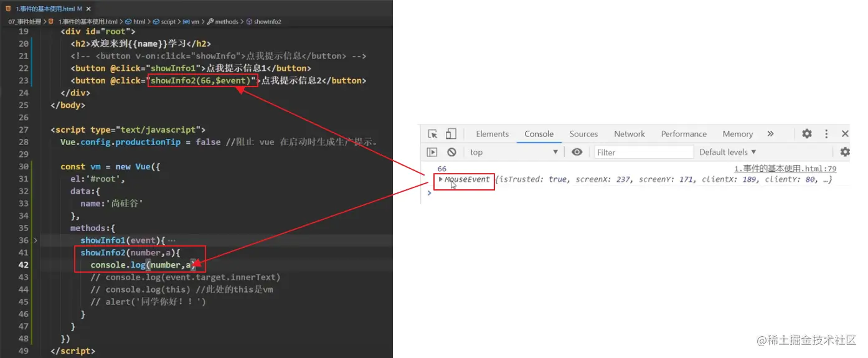Switch to the Memory tab
Viewport: 868px width, 358px height.
738,134
